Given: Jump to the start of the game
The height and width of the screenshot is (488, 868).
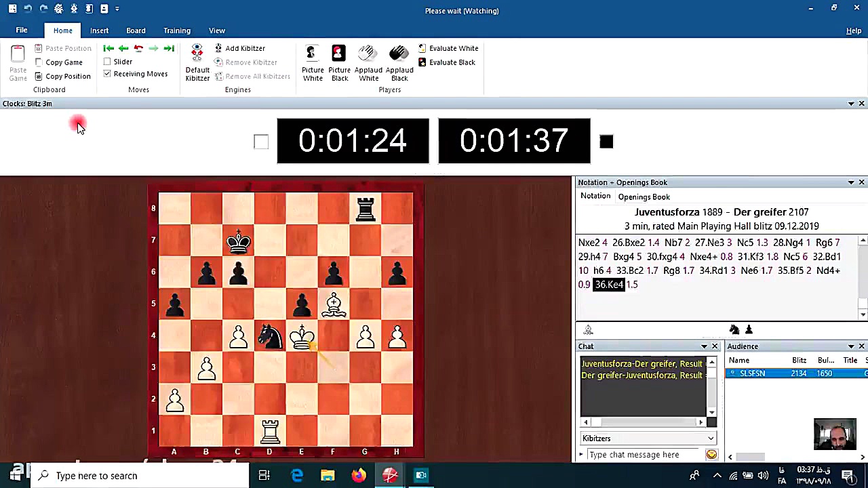Looking at the screenshot, I should 108,48.
